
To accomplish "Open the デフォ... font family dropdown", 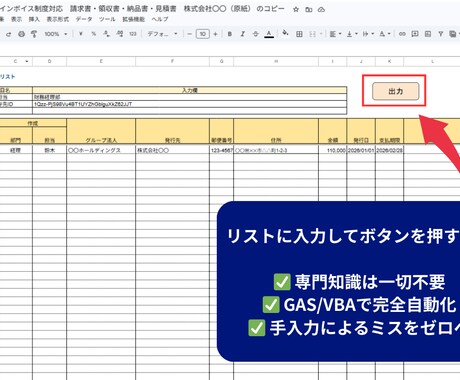I will coord(162,34).
